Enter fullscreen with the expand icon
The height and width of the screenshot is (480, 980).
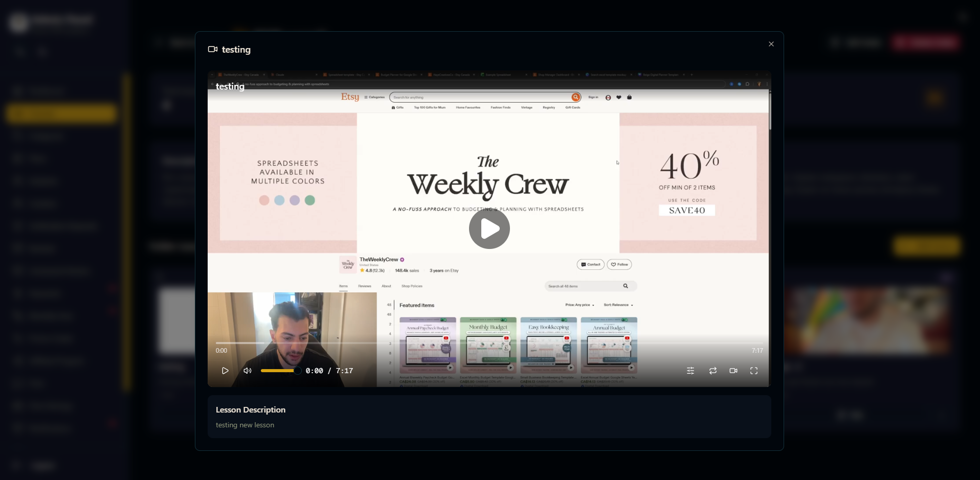[x=754, y=371]
